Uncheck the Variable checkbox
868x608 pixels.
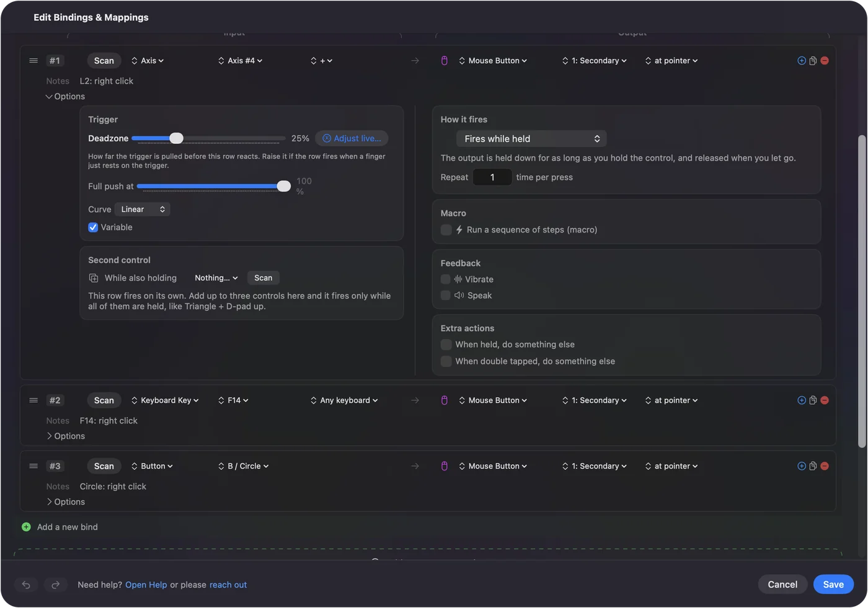point(93,227)
